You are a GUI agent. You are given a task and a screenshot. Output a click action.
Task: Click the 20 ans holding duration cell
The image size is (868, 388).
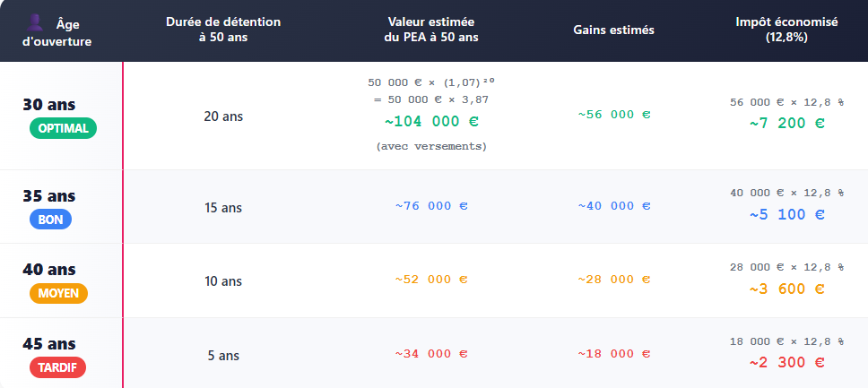click(x=223, y=116)
